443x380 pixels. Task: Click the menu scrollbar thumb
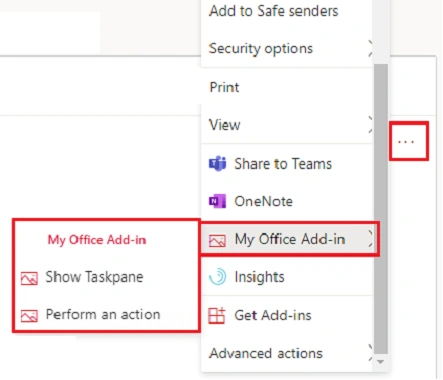381,209
